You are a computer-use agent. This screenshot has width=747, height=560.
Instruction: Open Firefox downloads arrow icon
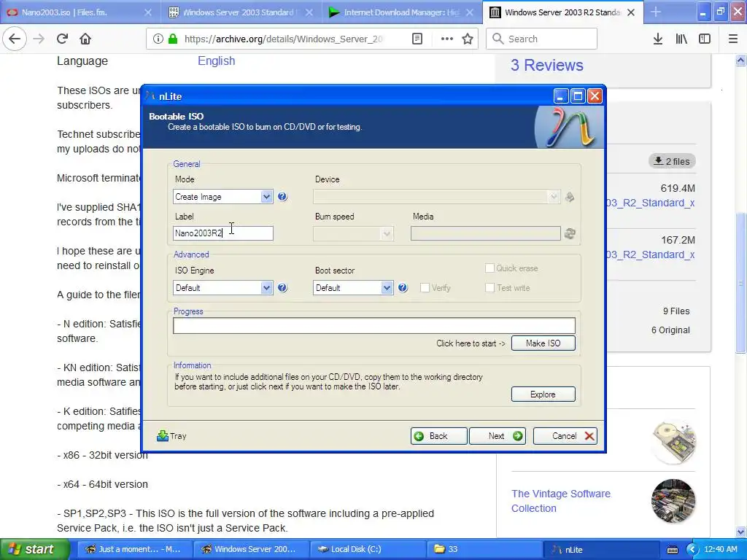point(658,39)
